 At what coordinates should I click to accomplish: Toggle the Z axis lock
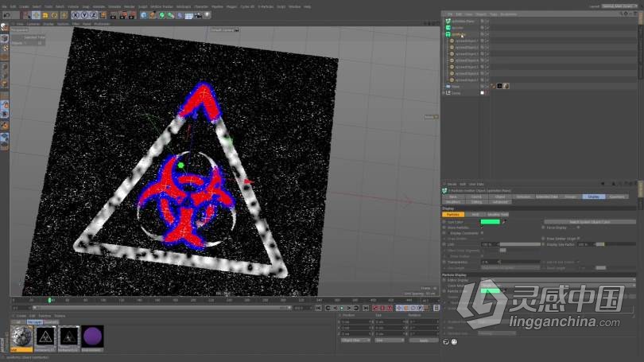[x=93, y=15]
